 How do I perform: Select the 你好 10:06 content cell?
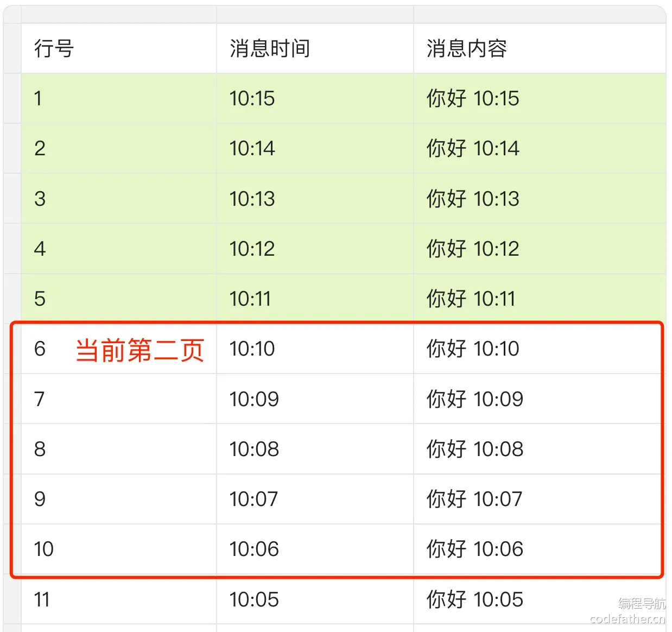540,549
